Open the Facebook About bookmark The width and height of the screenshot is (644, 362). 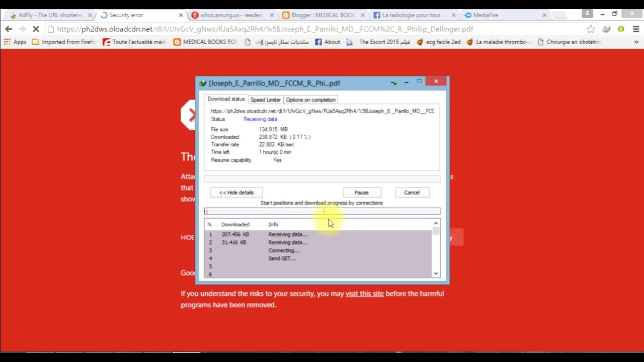click(x=328, y=42)
